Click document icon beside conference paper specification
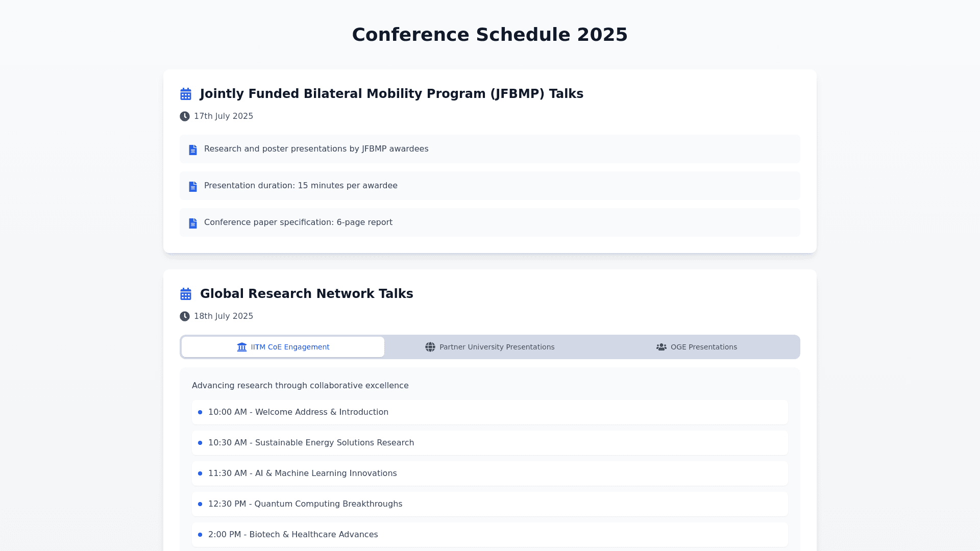The height and width of the screenshot is (551, 980). point(193,223)
